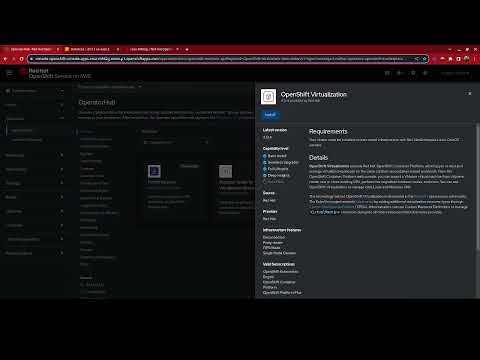Expand the Observe navigation section
The width and height of the screenshot is (480, 360).
(34, 211)
